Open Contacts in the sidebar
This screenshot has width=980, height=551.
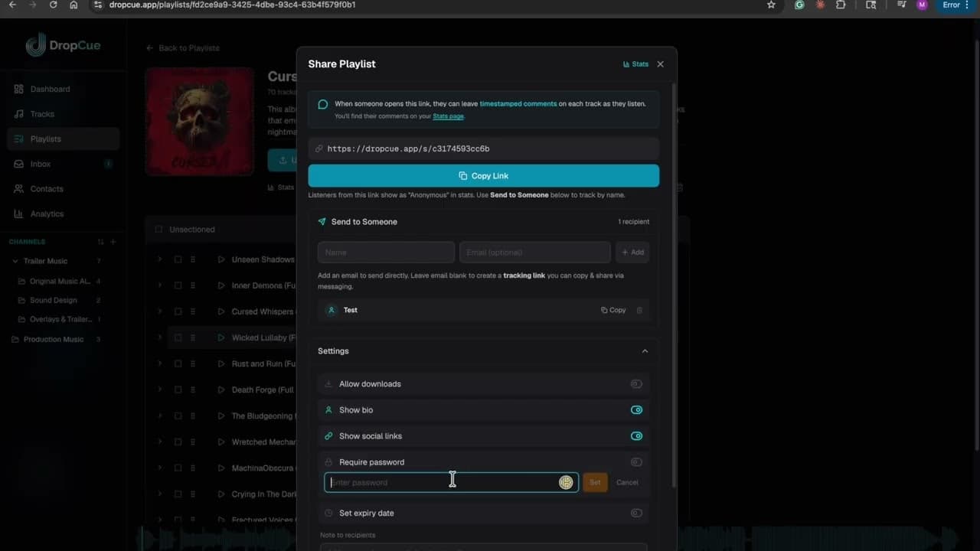point(46,189)
